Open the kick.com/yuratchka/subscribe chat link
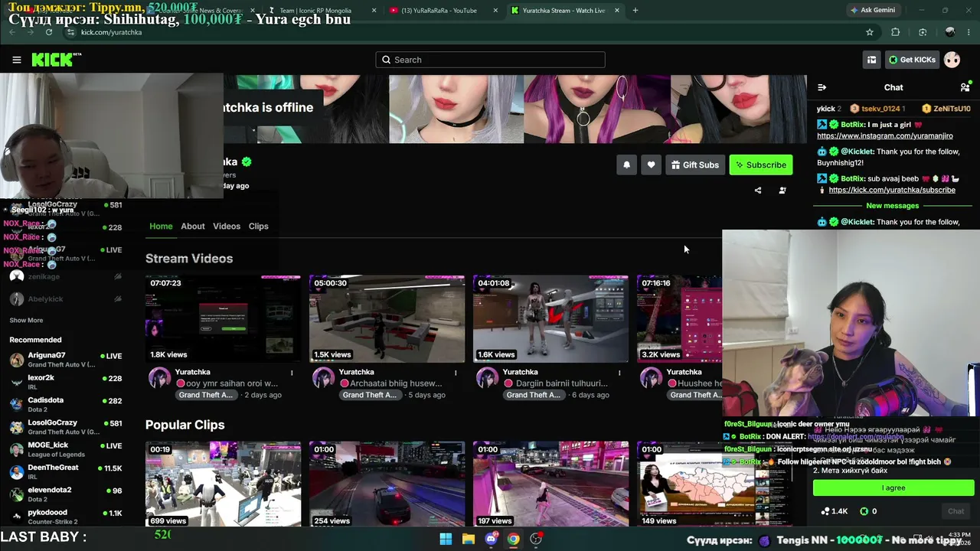The image size is (980, 551). tap(892, 190)
